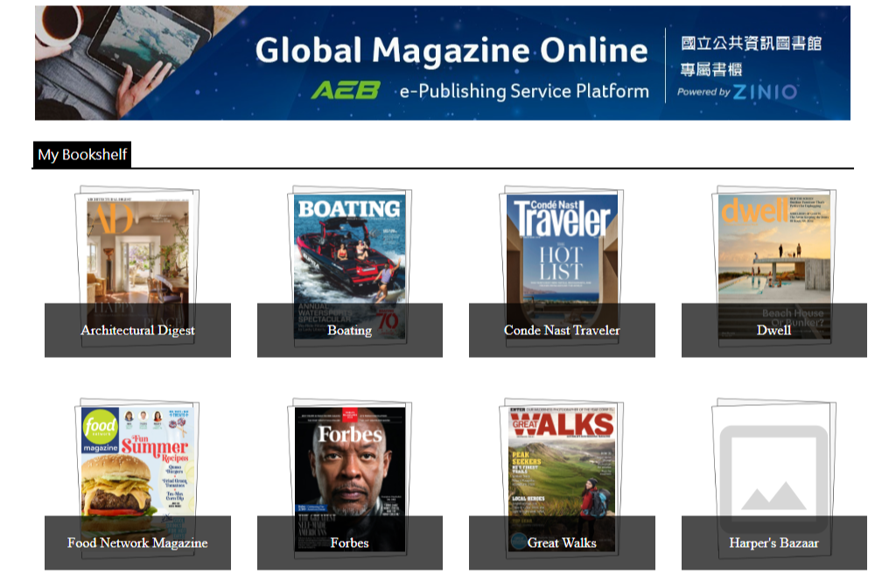Select the My Bookshelf tab
The height and width of the screenshot is (588, 882).
tap(82, 154)
